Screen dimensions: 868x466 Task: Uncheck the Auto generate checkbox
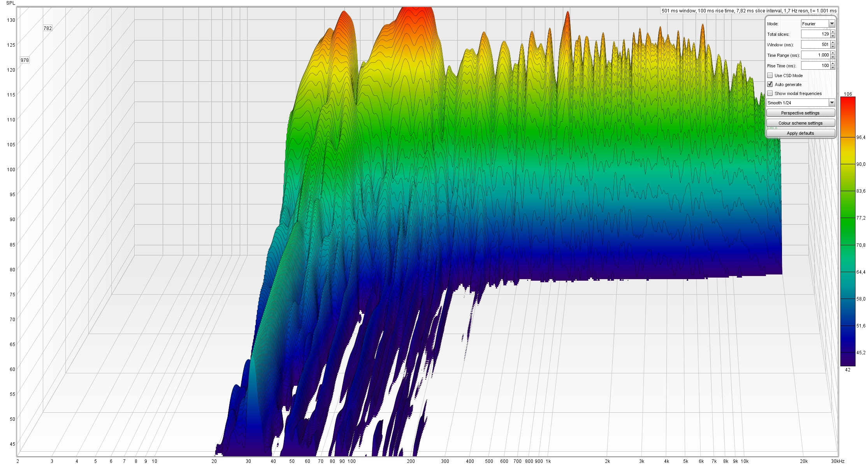[770, 84]
